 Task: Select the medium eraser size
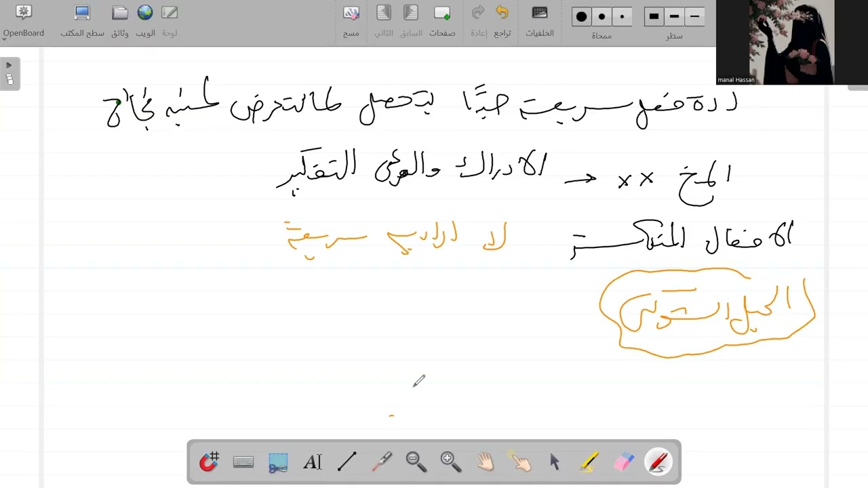click(601, 17)
